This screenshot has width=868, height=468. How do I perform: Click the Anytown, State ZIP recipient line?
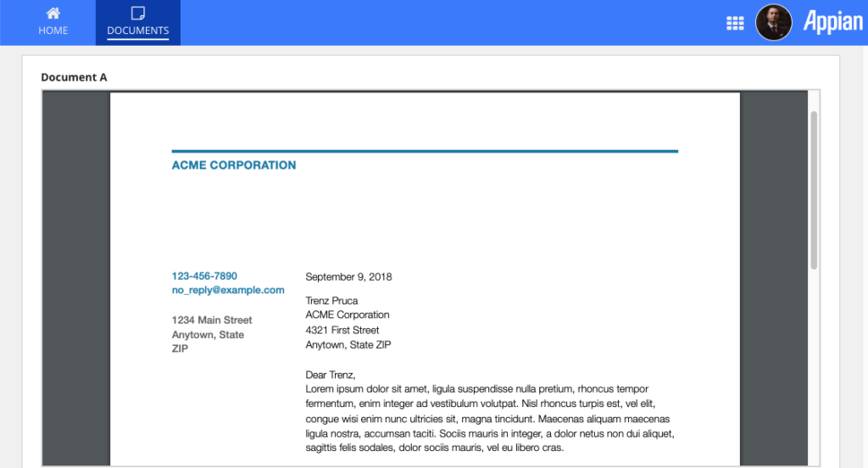pyautogui.click(x=348, y=344)
